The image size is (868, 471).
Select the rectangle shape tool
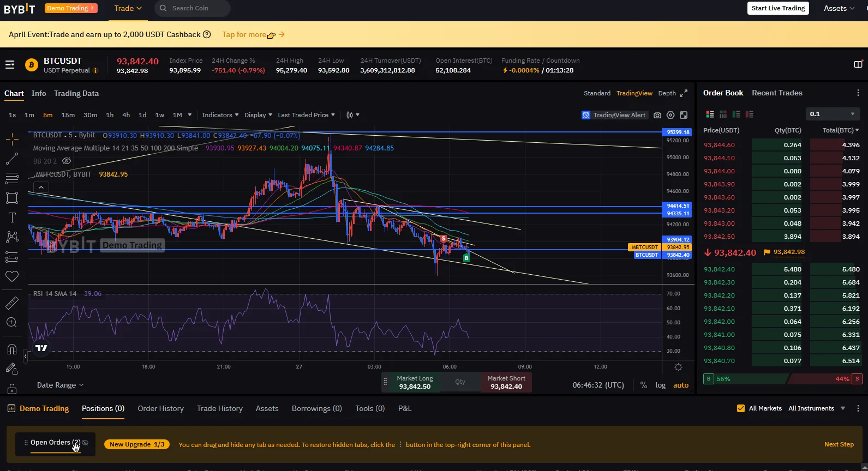pyautogui.click(x=12, y=198)
